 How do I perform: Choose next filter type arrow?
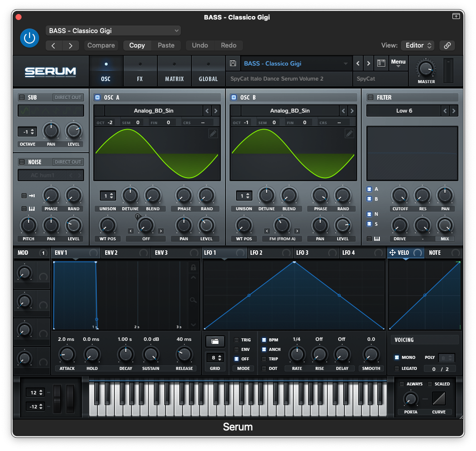pyautogui.click(x=453, y=111)
